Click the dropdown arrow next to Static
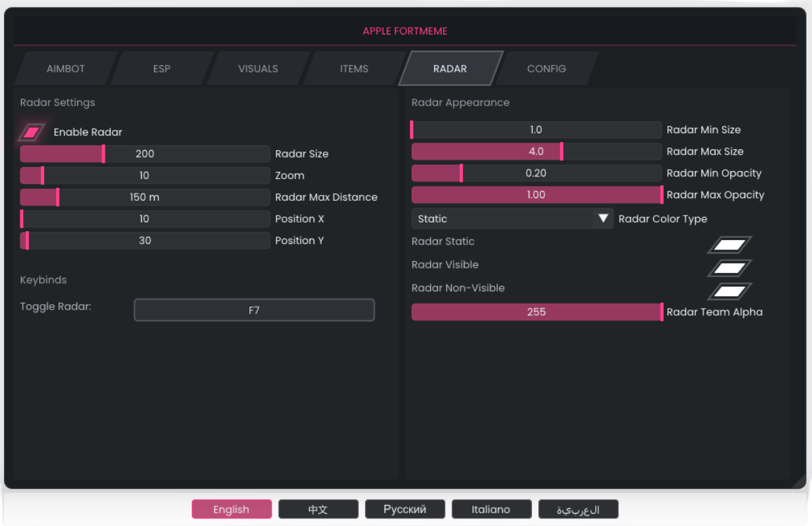Viewport: 812px width, 526px height. coord(603,219)
